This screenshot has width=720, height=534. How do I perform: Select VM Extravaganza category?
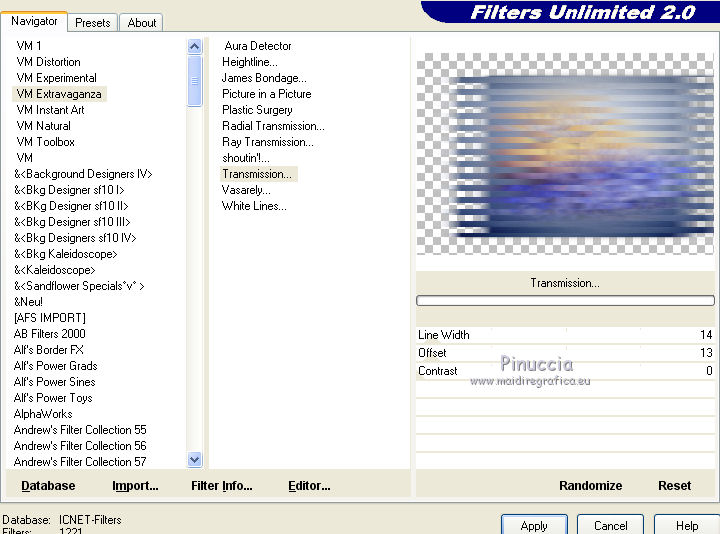click(59, 94)
